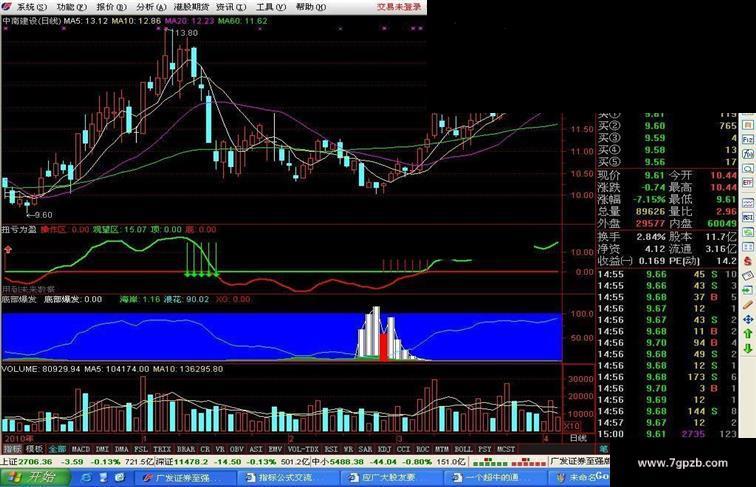Viewport: 756px width, 487px height.
Task: Open the ETF icon in right sidebar
Action: tap(747, 182)
